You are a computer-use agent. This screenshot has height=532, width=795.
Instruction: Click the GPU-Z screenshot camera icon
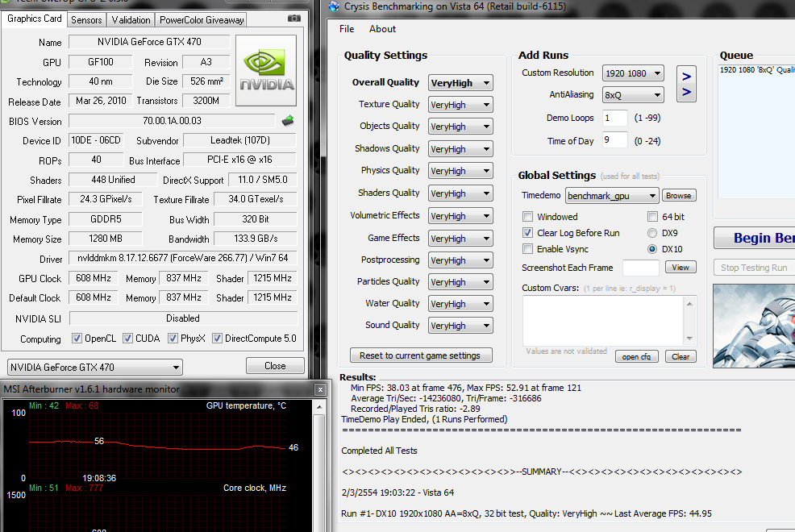coord(294,19)
